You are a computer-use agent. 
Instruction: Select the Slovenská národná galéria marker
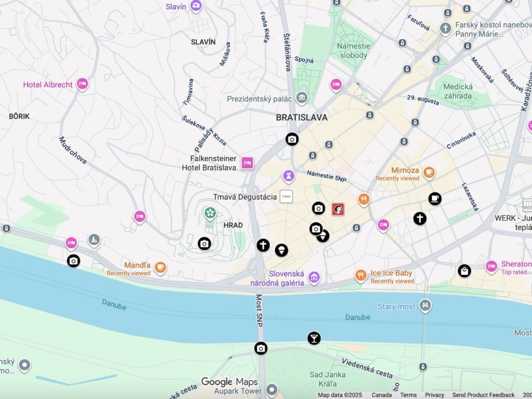coord(314,277)
